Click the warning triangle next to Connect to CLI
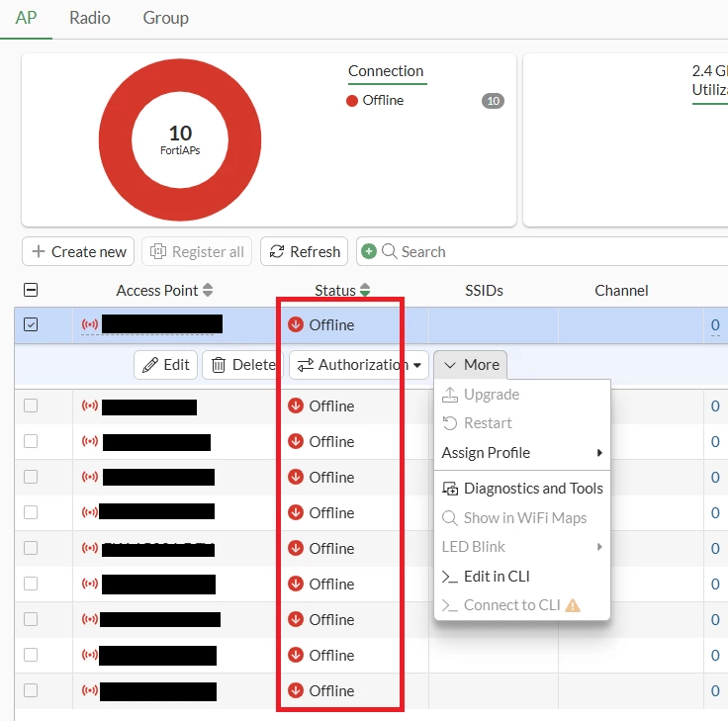The height and width of the screenshot is (721, 728). click(x=573, y=605)
